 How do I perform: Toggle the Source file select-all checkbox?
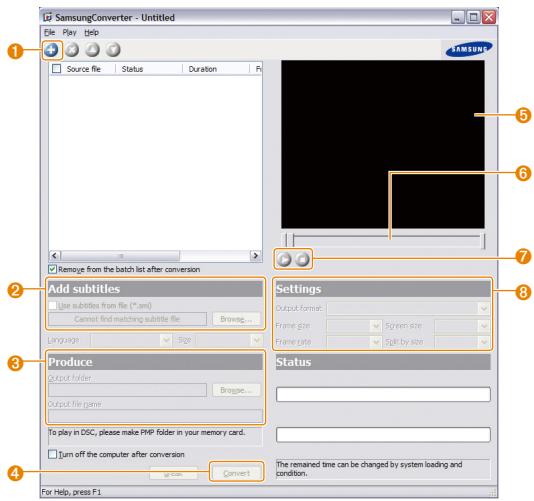pyautogui.click(x=57, y=69)
